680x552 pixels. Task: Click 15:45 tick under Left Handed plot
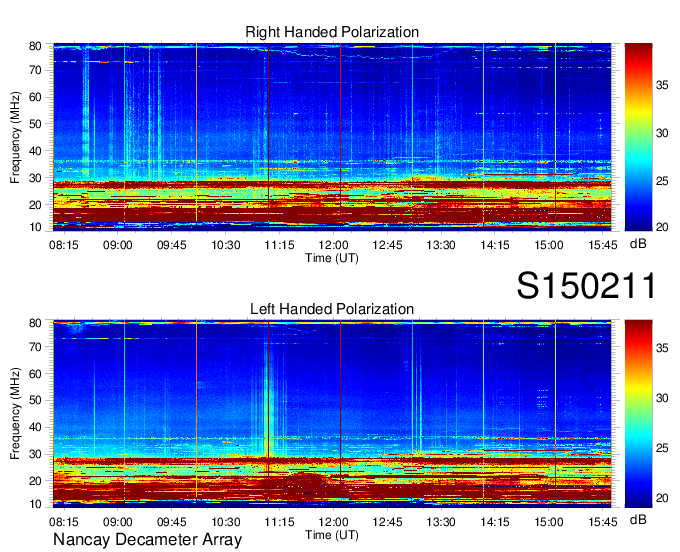click(x=603, y=522)
